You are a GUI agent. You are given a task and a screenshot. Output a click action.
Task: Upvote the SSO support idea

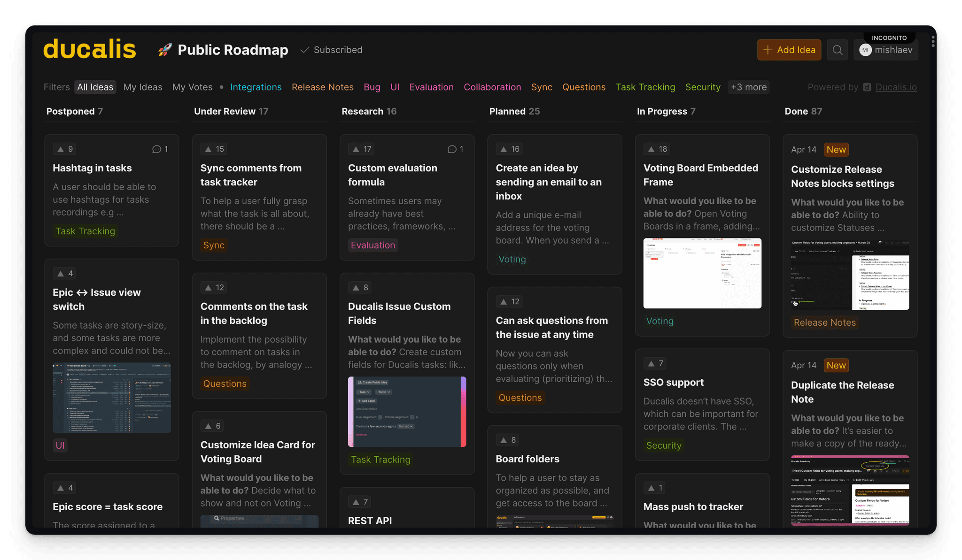pos(655,364)
